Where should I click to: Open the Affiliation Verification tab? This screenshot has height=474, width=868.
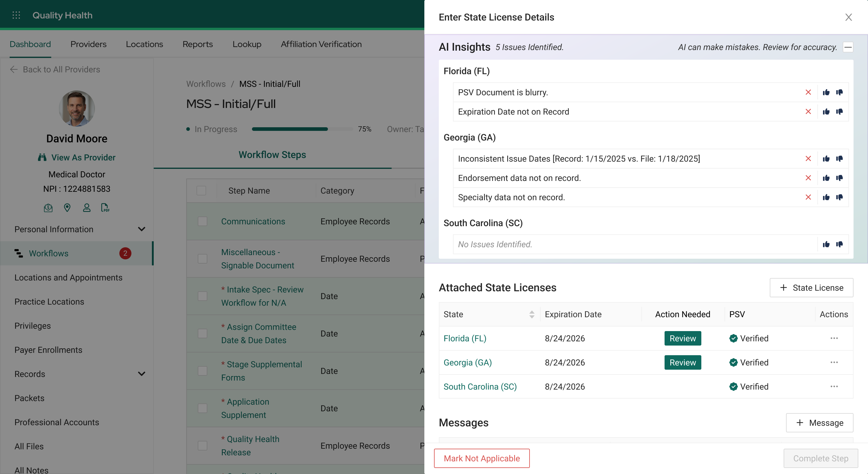tap(321, 44)
